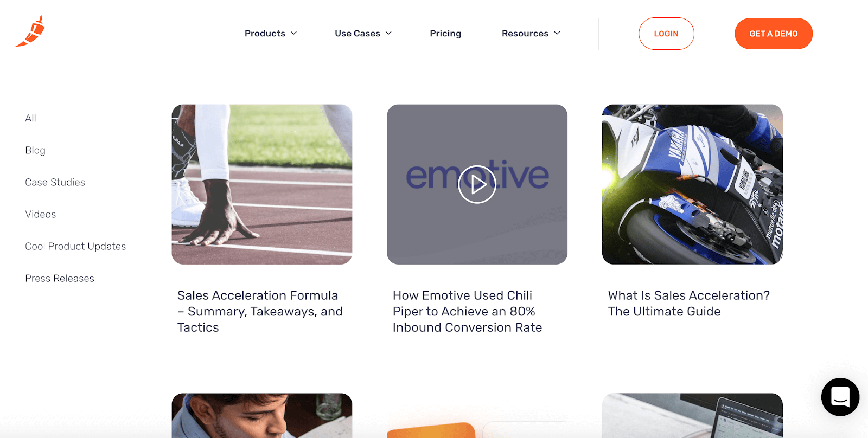The image size is (868, 438).
Task: Filter resources by Blog
Action: pos(35,150)
